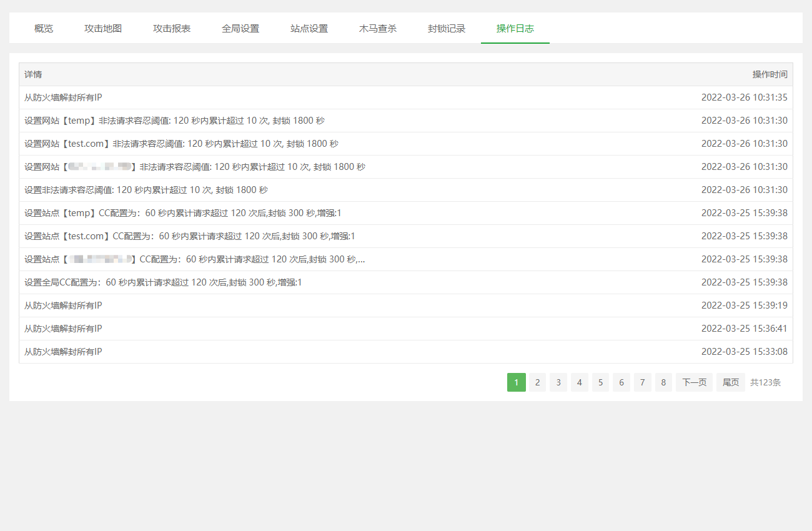Select the 站点设置 tab
This screenshot has height=531, width=812.
pos(309,29)
